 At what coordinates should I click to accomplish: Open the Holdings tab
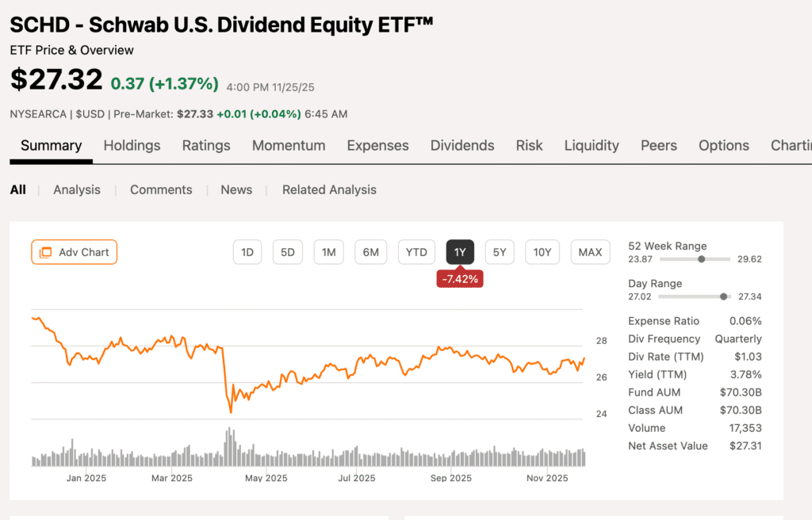(x=132, y=145)
